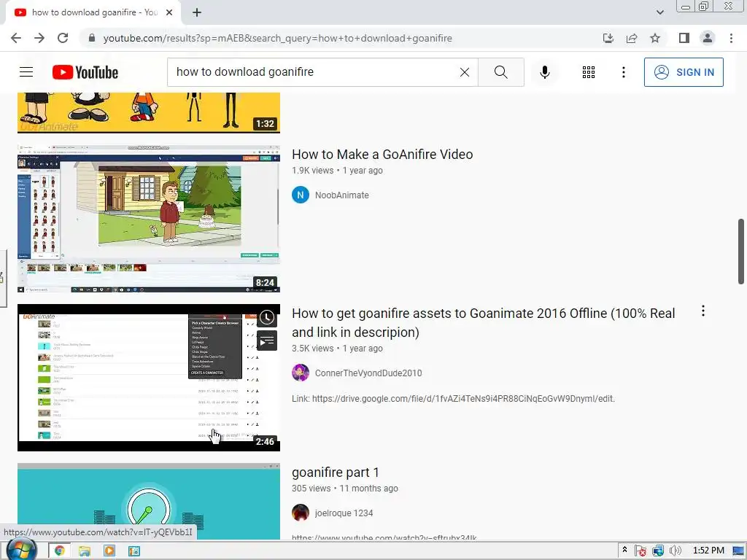Open YouTube settings three-dot menu
The width and height of the screenshot is (747, 560).
(x=623, y=72)
